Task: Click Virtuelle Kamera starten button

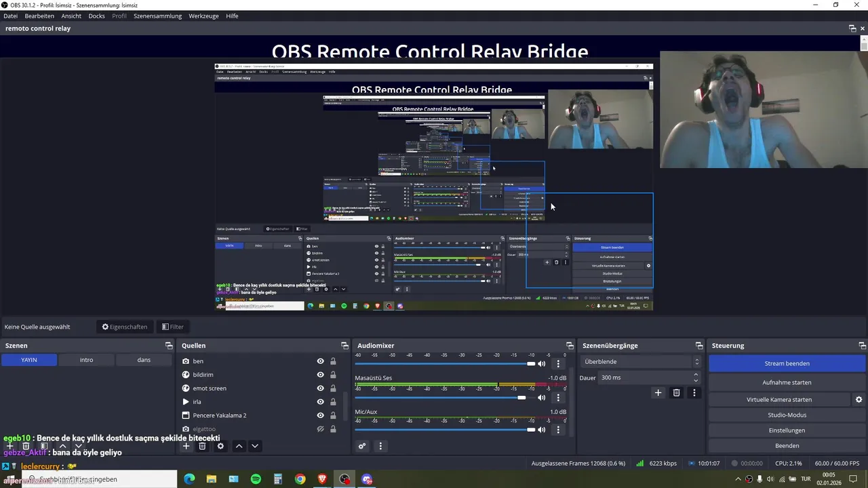Action: click(779, 400)
